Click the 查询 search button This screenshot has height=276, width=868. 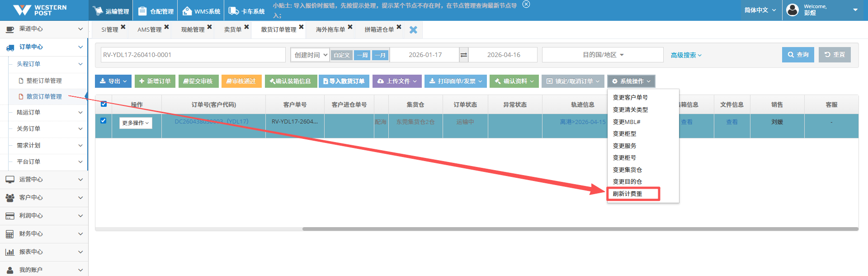pyautogui.click(x=798, y=55)
